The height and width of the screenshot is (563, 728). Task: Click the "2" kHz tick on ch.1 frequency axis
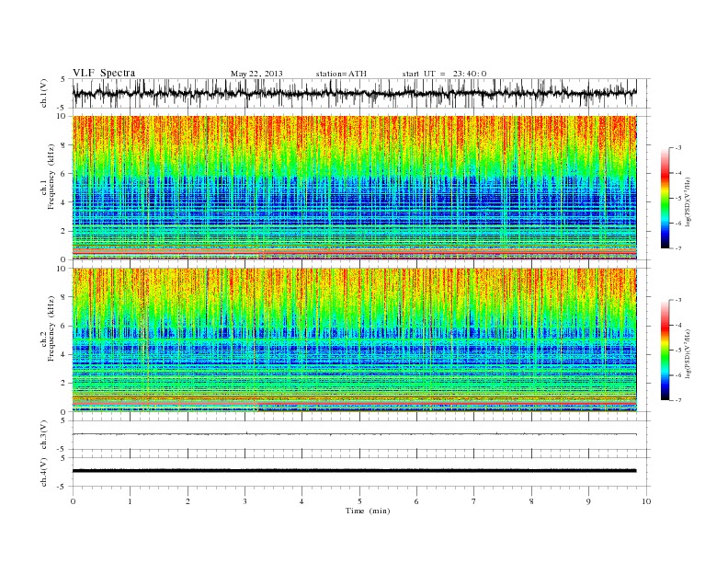[x=64, y=231]
